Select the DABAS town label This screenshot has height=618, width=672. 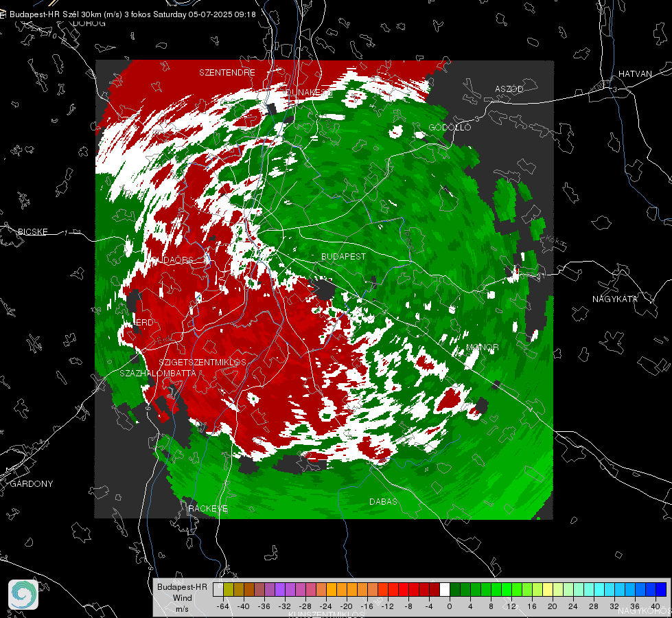[x=383, y=501]
